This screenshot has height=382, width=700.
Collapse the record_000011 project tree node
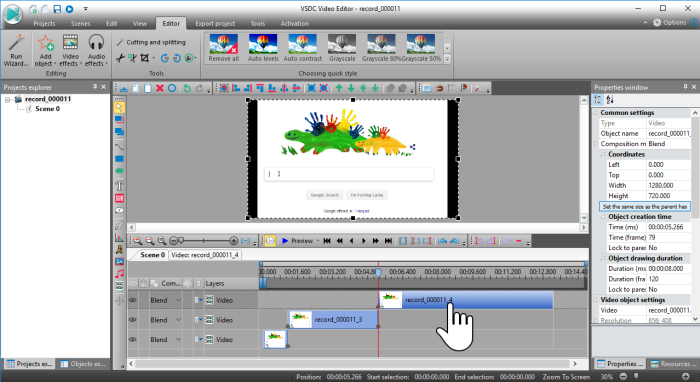click(8, 99)
